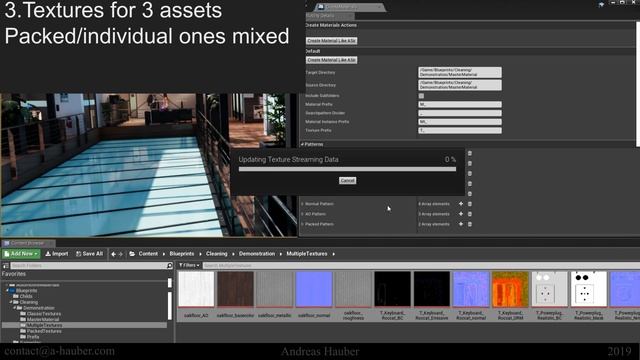640x360 pixels.
Task: Open the Filters dropdown
Action: 189,265
